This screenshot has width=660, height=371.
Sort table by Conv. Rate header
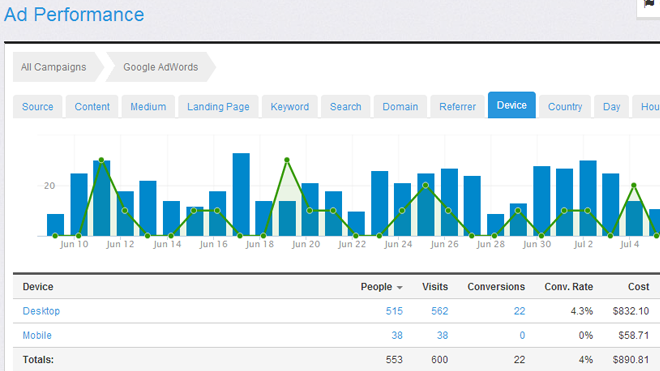pos(569,287)
